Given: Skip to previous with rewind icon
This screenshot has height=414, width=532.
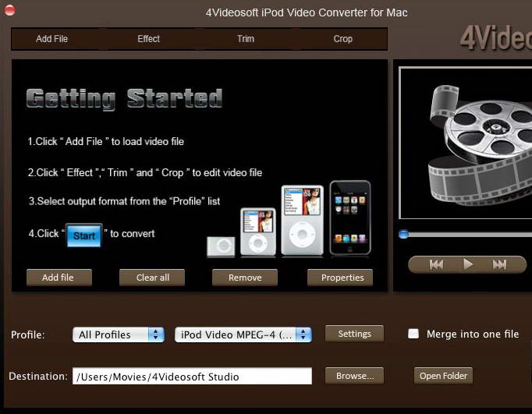Looking at the screenshot, I should (x=436, y=264).
